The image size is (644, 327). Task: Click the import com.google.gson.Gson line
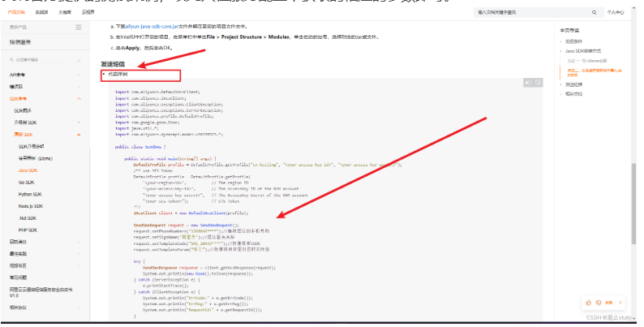147,123
